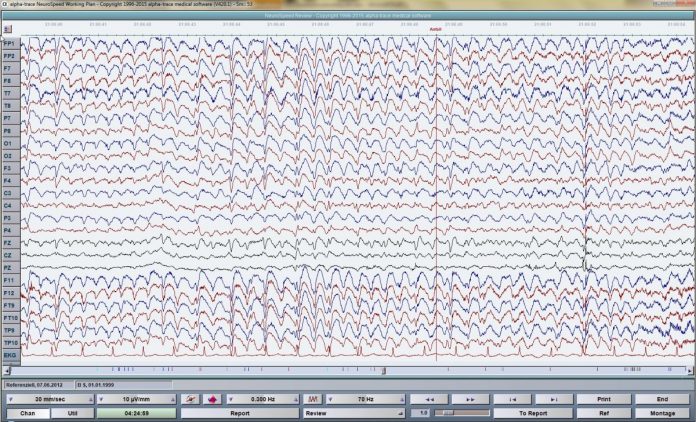Open the 70 Hz high-cut filter selector
Image resolution: width=696 pixels, height=422 pixels.
(x=366, y=399)
